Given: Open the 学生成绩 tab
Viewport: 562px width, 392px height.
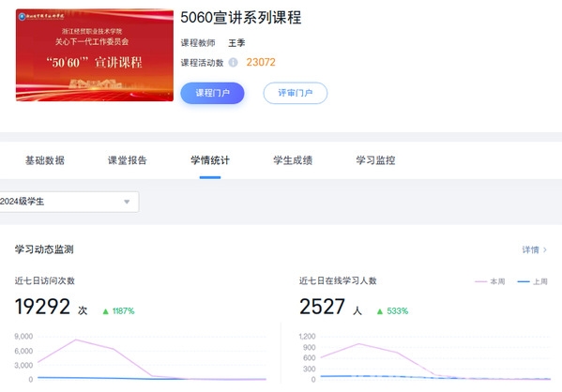Looking at the screenshot, I should tap(293, 160).
